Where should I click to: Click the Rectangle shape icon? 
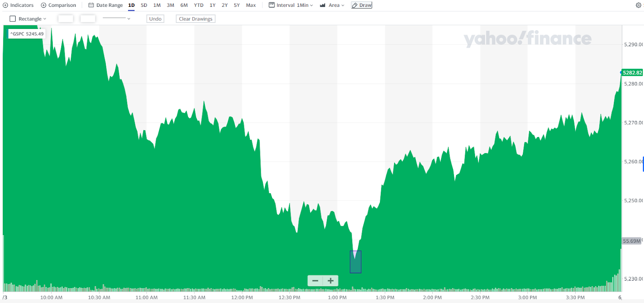(x=12, y=19)
